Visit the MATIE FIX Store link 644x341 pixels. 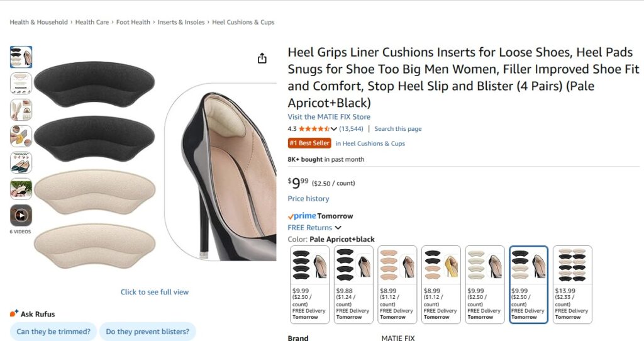(329, 117)
